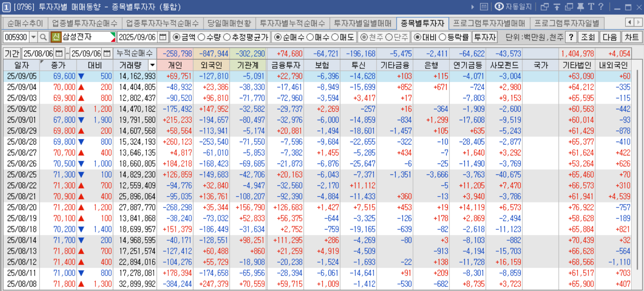
Task: Click the 개인 column header
Action: [x=175, y=65]
